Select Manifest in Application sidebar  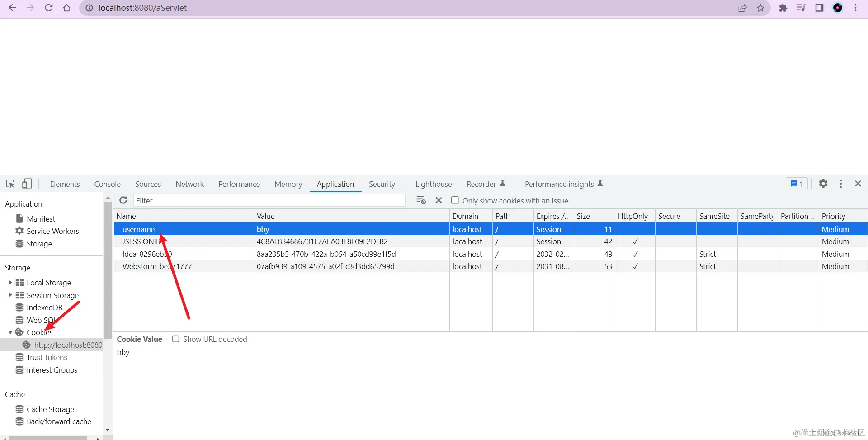(41, 219)
